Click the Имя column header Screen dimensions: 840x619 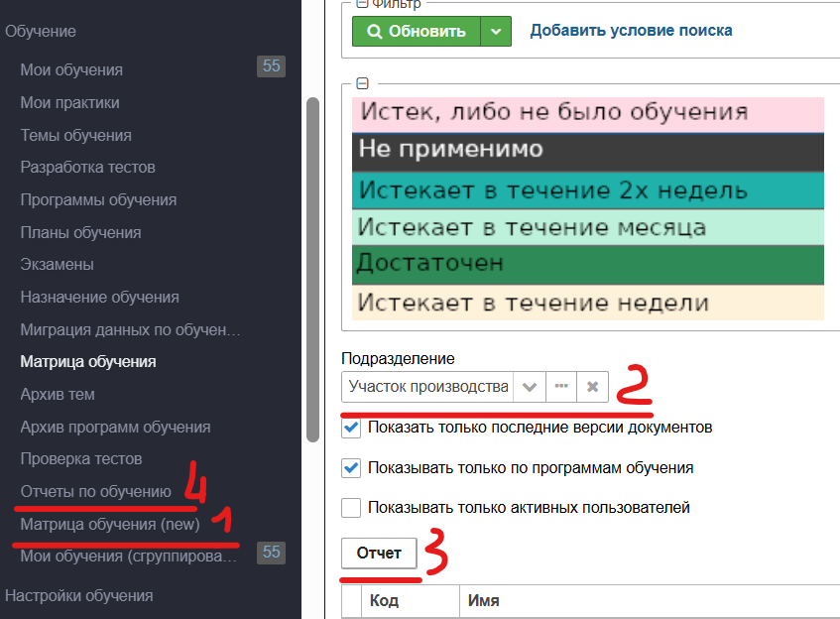click(x=650, y=601)
